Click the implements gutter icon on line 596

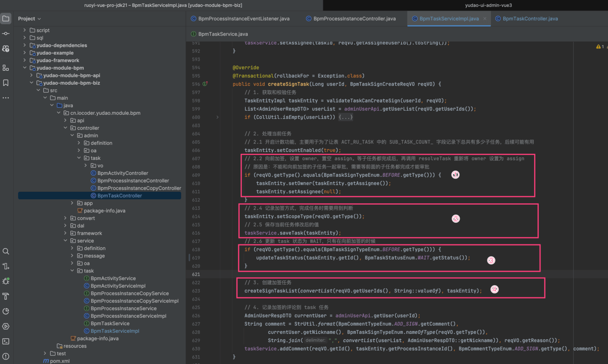tap(205, 84)
